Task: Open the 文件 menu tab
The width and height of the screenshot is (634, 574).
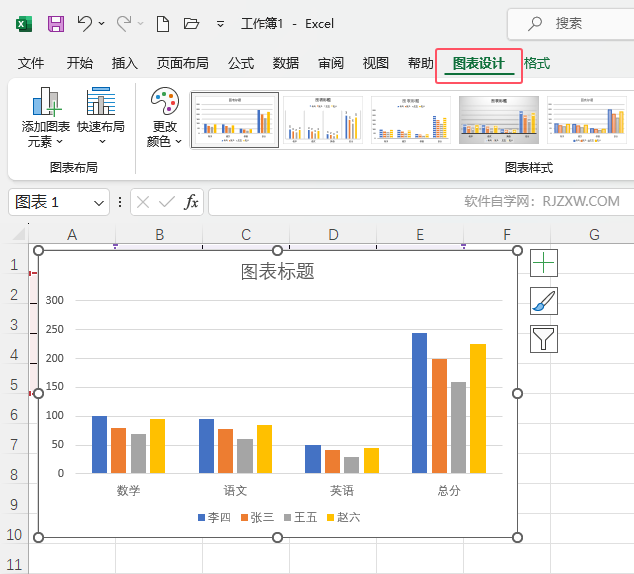Action: tap(31, 63)
